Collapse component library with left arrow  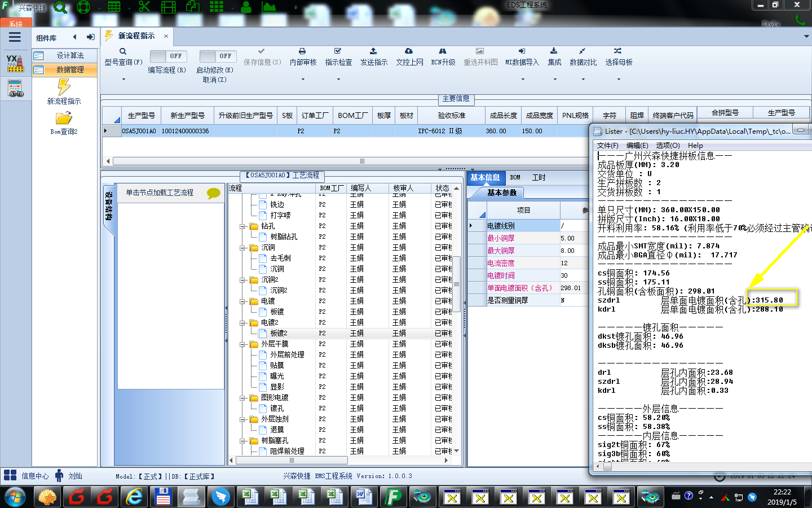(74, 37)
